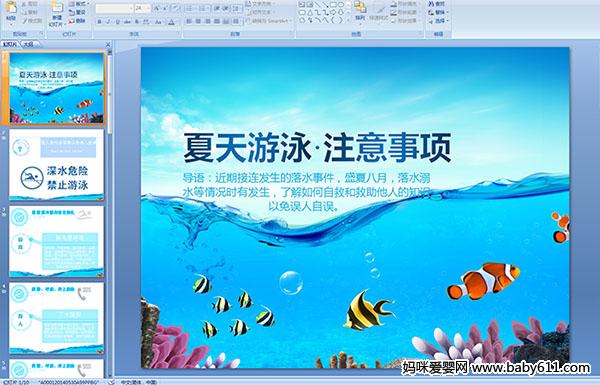Toggle Underline formatting
This screenshot has width=600, height=385.
pyautogui.click(x=117, y=22)
